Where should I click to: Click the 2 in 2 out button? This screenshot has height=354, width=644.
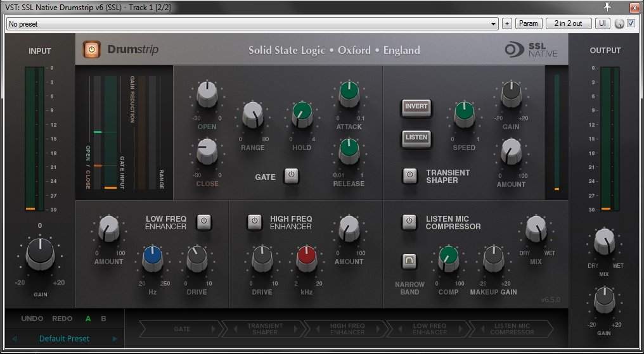click(568, 23)
